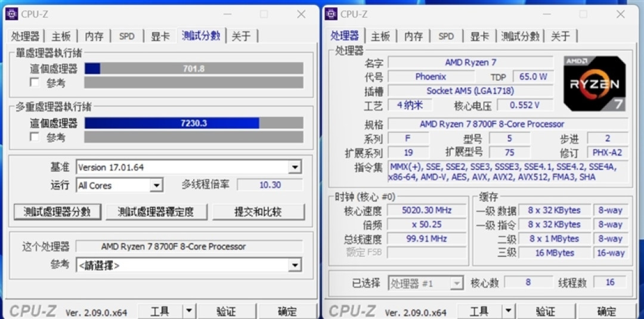The height and width of the screenshot is (319, 644).
Task: Click the 工具 button in left window
Action: (160, 312)
